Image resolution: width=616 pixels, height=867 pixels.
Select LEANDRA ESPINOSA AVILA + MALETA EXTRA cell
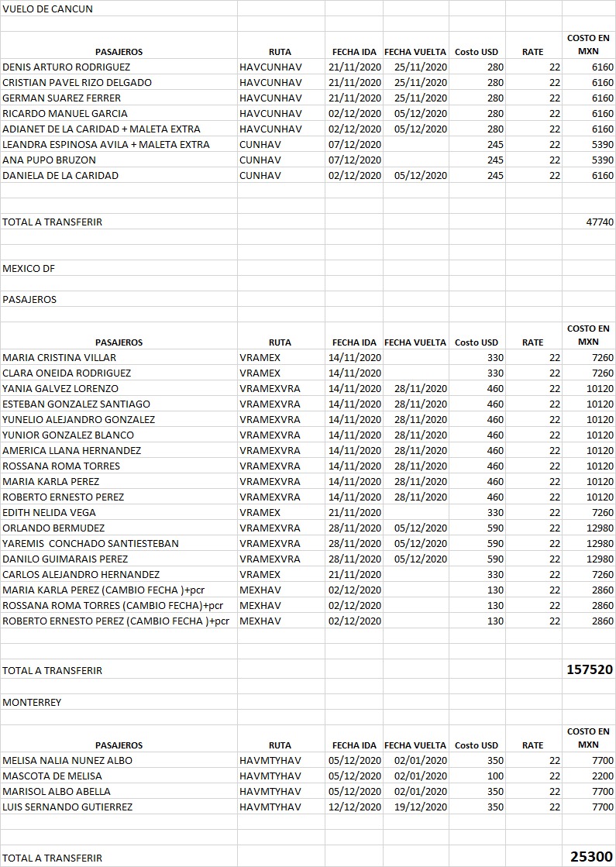pos(119,144)
